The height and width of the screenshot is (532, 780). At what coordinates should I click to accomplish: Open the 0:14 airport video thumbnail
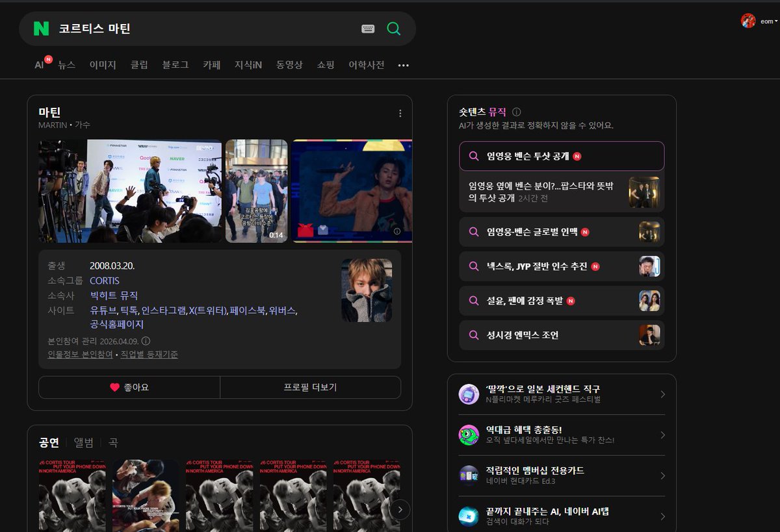(x=256, y=191)
